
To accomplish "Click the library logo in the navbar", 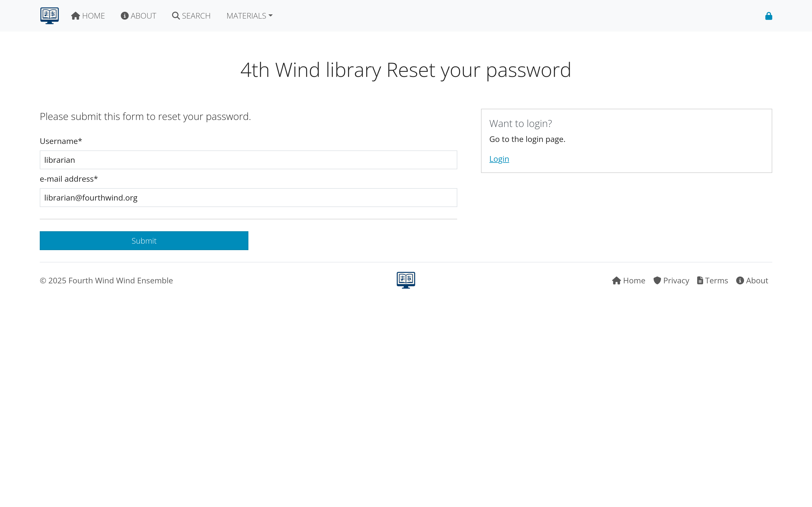I will pos(49,15).
